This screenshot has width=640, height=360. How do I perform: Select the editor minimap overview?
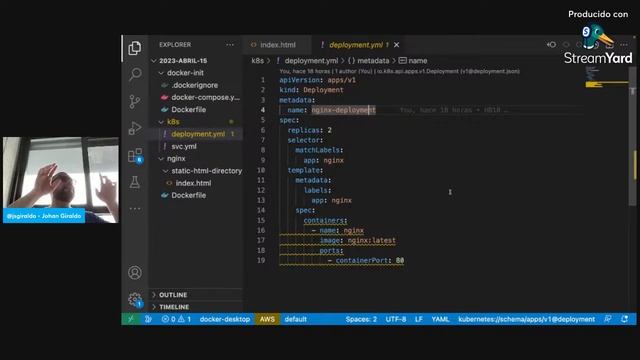[x=606, y=77]
